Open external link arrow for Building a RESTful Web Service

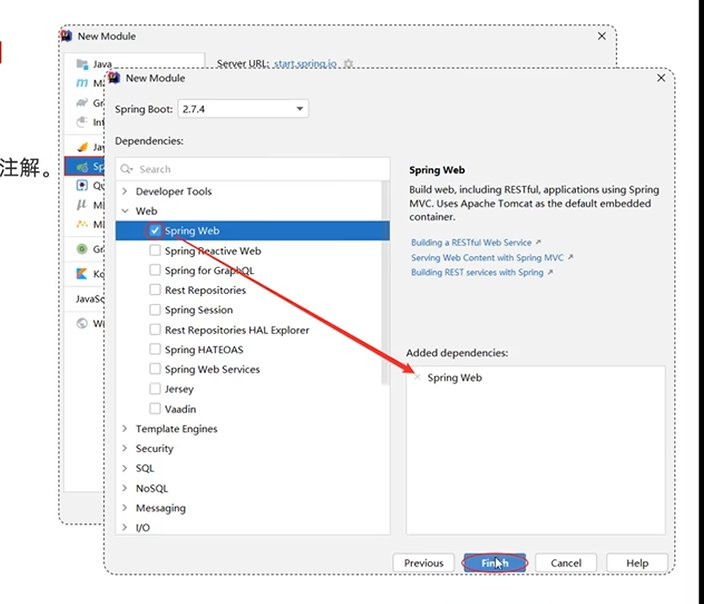pyautogui.click(x=538, y=242)
